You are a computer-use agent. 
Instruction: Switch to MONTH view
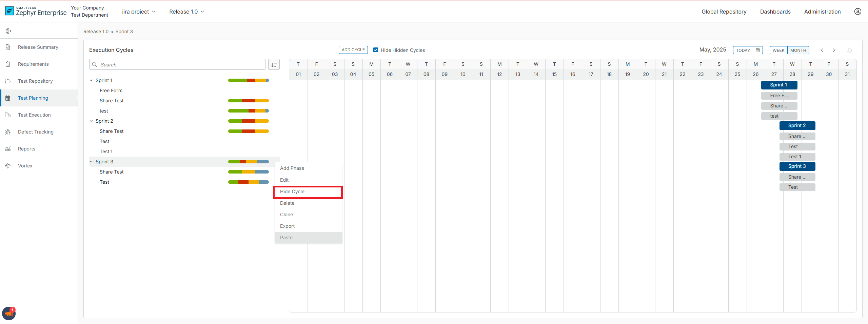point(798,50)
